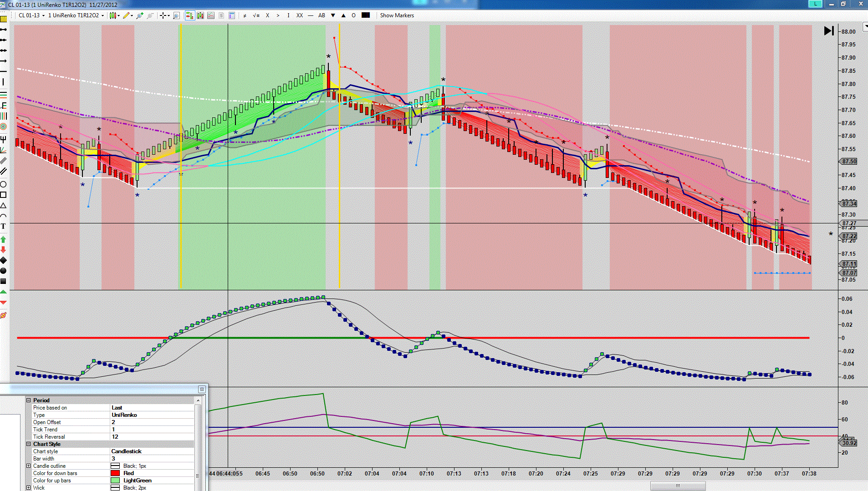Toggle Show Markers in the toolbar
Image resolution: width=868 pixels, height=491 pixels.
coord(397,15)
